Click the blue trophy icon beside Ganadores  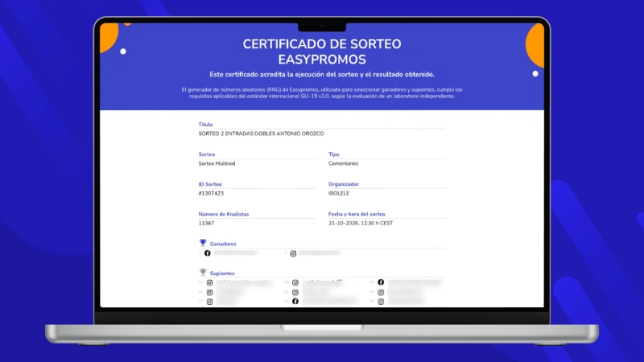[203, 243]
